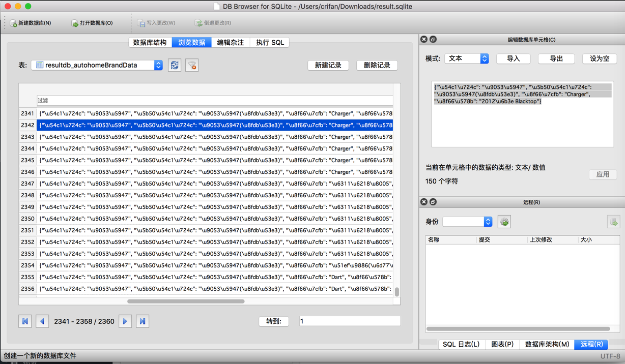Click the Apply (应用) button
Viewport: 625px width, 364px height.
click(603, 174)
